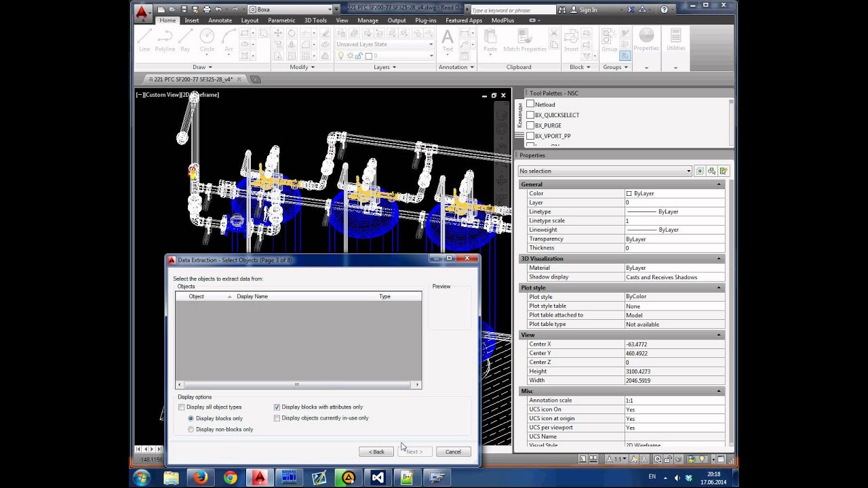Switch to the Annotate ribbon tab
The width and height of the screenshot is (868, 488).
point(220,20)
